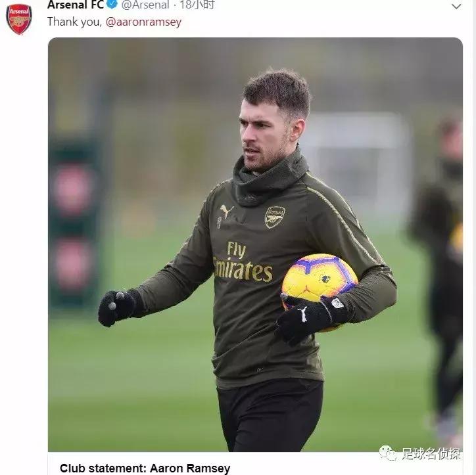This screenshot has height=475, width=476.
Task: Click the 18小时 tweet timestamp
Action: [x=197, y=5]
